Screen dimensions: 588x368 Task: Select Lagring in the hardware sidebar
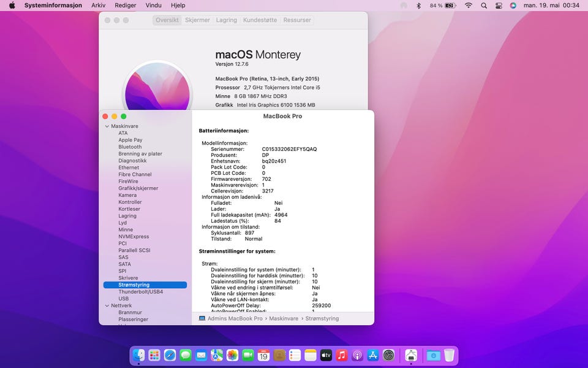point(127,216)
